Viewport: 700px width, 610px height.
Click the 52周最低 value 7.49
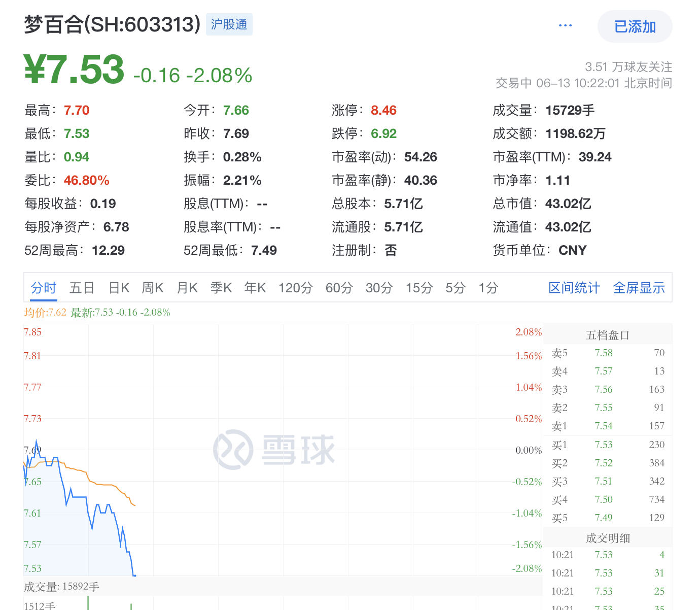[x=264, y=251]
